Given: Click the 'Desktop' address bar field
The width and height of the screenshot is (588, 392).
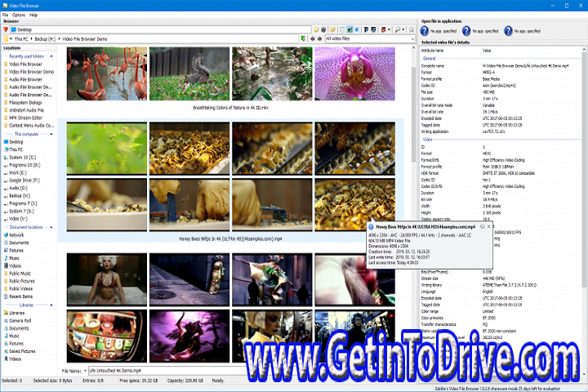Looking at the screenshot, I should 161,29.
